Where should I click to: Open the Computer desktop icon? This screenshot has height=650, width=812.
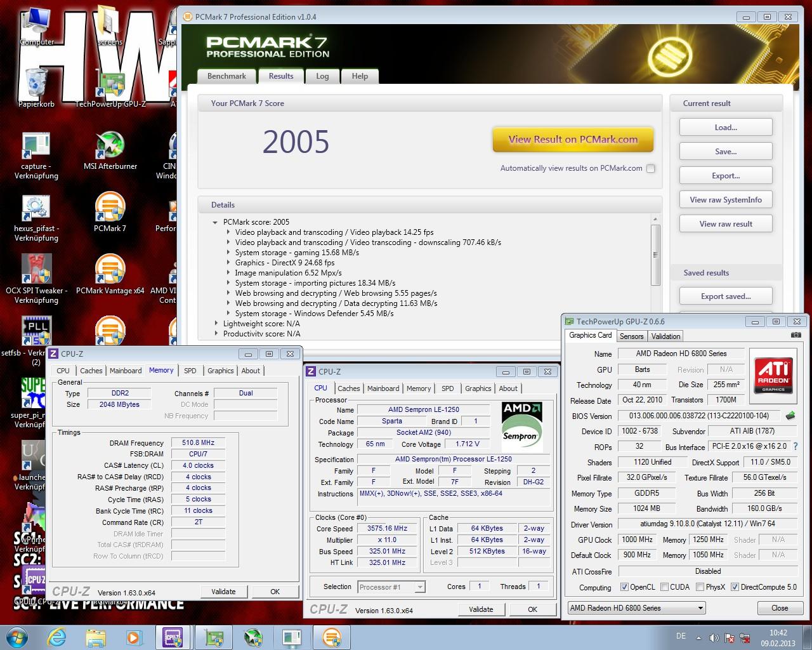point(37,27)
